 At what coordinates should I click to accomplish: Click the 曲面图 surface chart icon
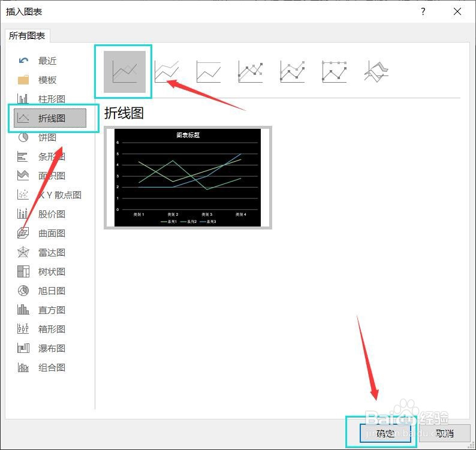pyautogui.click(x=23, y=233)
